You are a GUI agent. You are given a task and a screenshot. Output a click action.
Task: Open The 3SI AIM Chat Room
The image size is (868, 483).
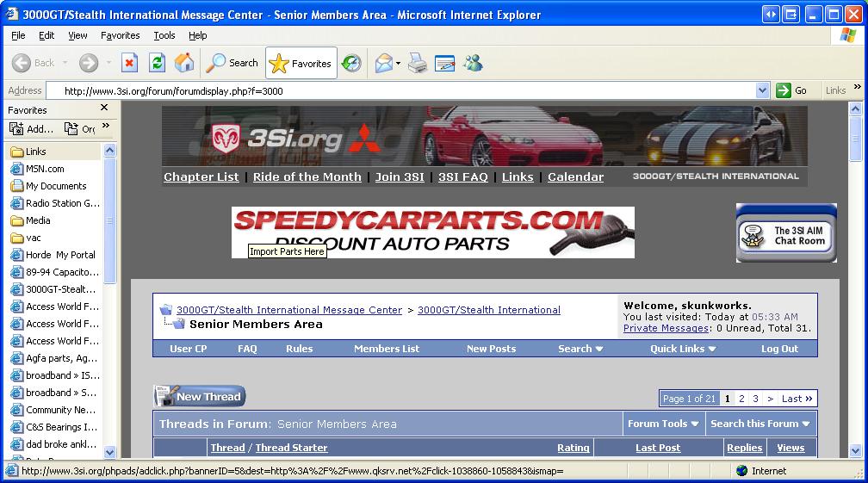click(786, 233)
